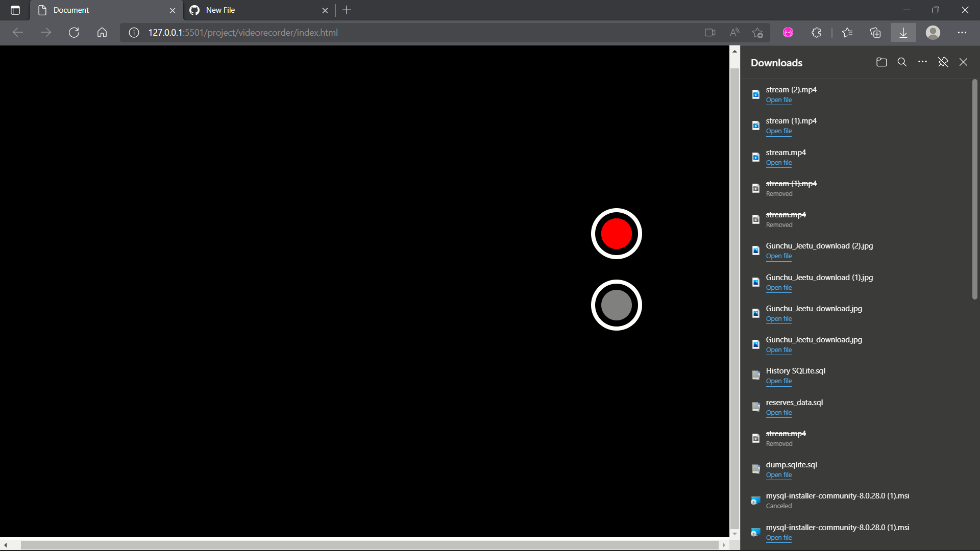This screenshot has height=551, width=980.
Task: Click the address bar URL
Action: pos(243,33)
